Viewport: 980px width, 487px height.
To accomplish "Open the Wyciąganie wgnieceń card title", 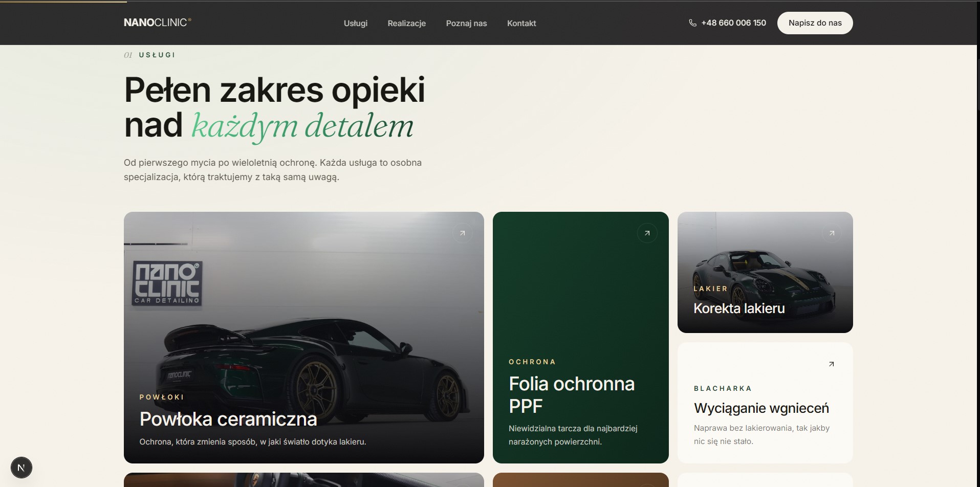I will [761, 408].
